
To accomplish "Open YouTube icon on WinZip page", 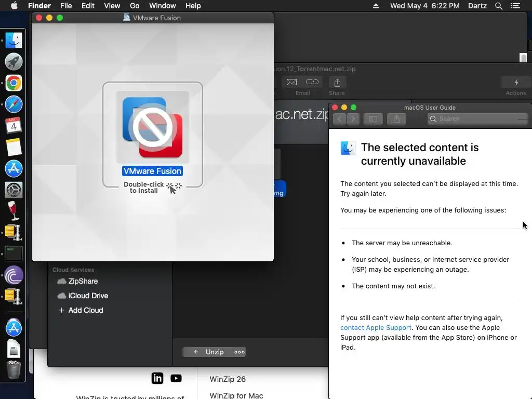I will 176,378.
